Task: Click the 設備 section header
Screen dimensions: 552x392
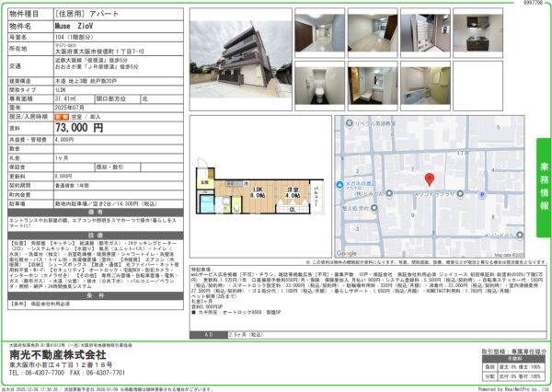Action: (x=96, y=236)
